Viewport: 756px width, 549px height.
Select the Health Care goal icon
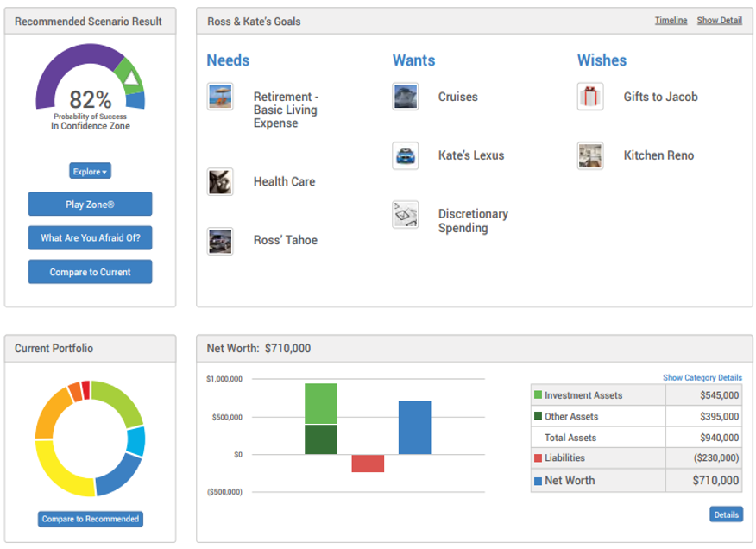tap(220, 182)
